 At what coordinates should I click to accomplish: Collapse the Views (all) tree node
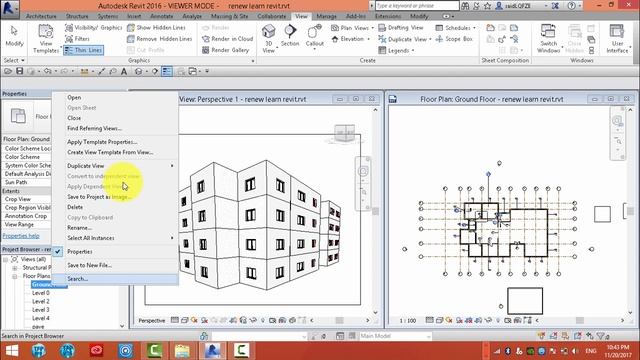[x=6, y=260]
